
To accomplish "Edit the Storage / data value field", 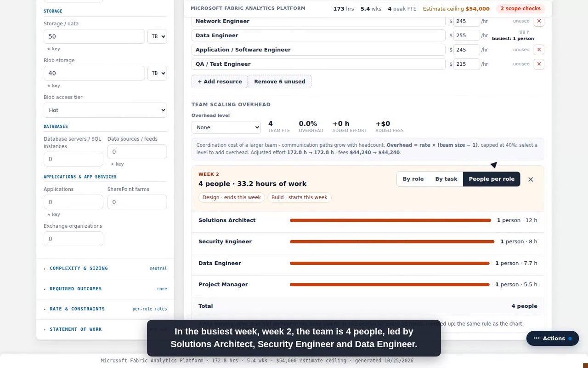I will tap(94, 36).
